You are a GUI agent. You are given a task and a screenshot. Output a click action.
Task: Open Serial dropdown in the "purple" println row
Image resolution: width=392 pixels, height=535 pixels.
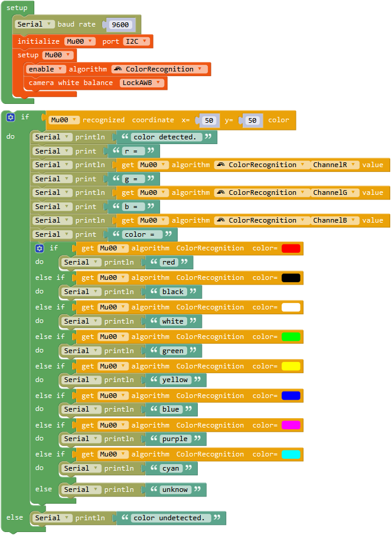pyautogui.click(x=81, y=439)
